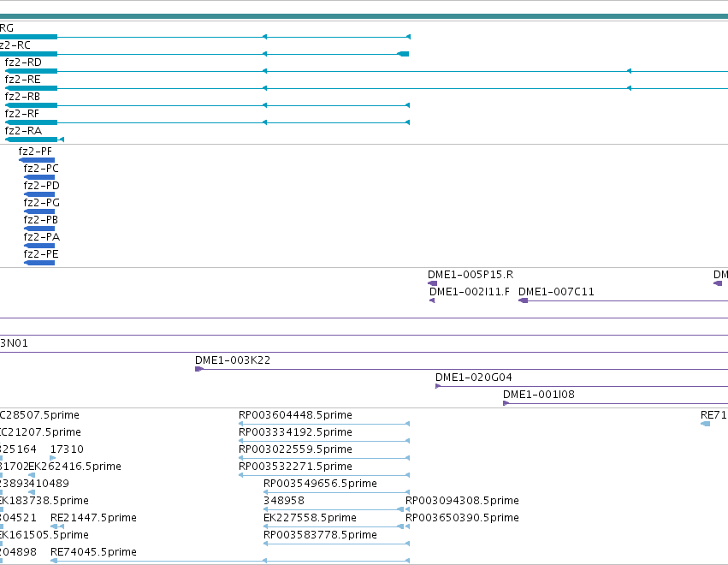The width and height of the screenshot is (728, 565).
Task: Select the 348958 EST label
Action: click(284, 501)
